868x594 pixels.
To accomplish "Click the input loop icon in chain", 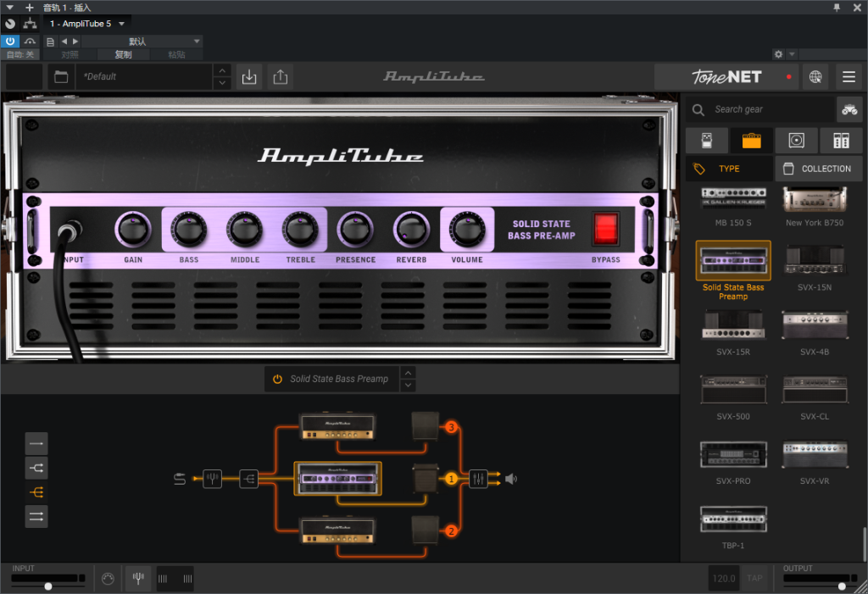I will (x=180, y=479).
